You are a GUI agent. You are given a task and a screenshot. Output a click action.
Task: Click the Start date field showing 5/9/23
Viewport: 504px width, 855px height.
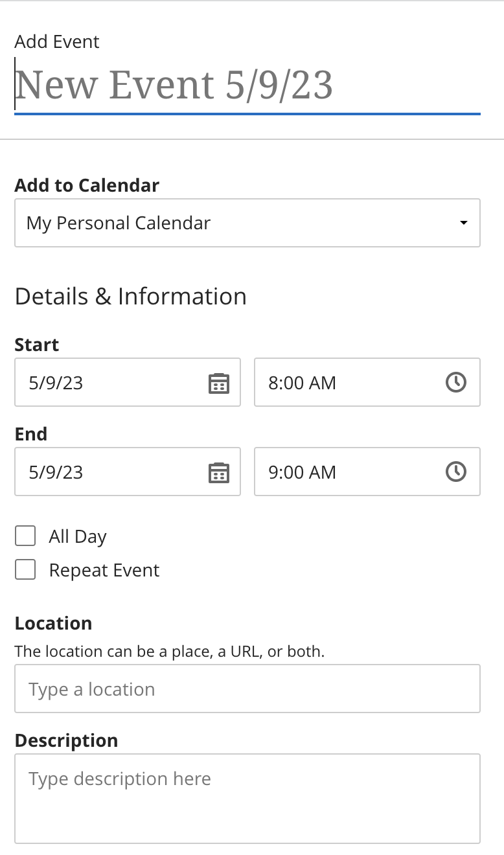[x=110, y=382]
